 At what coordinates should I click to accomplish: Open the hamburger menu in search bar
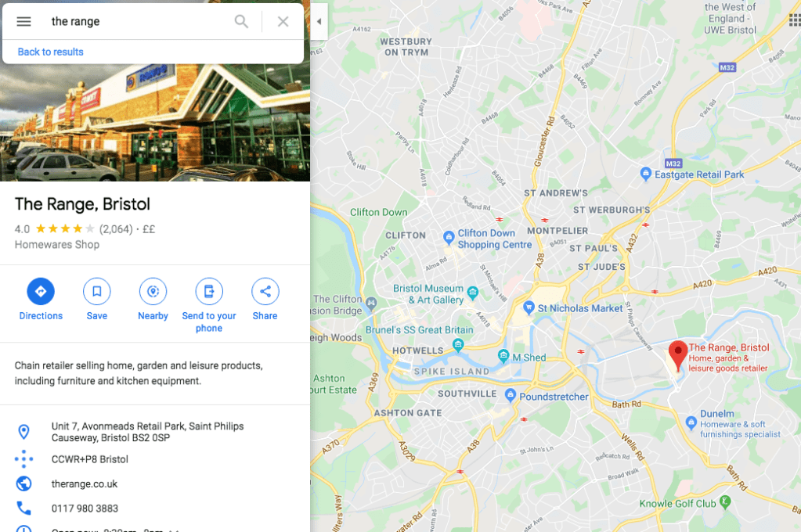pos(23,21)
